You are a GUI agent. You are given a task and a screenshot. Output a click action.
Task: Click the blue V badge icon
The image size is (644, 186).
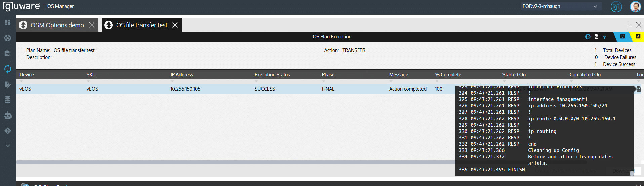tap(623, 37)
